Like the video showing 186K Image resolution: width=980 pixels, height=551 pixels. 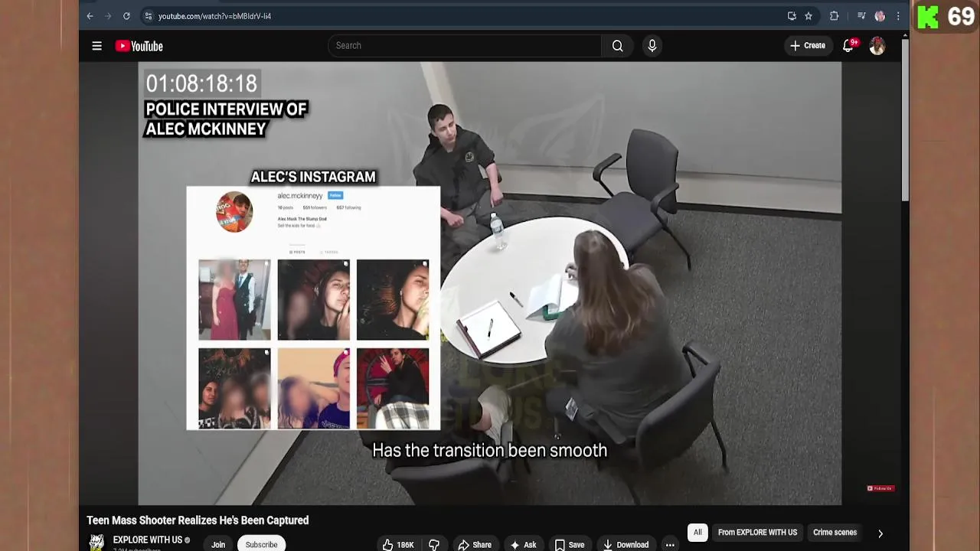[399, 544]
